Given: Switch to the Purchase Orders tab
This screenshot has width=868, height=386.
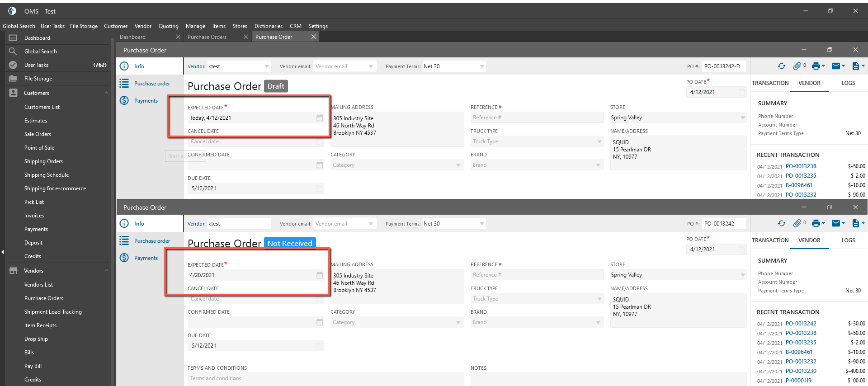Looking at the screenshot, I should [207, 37].
